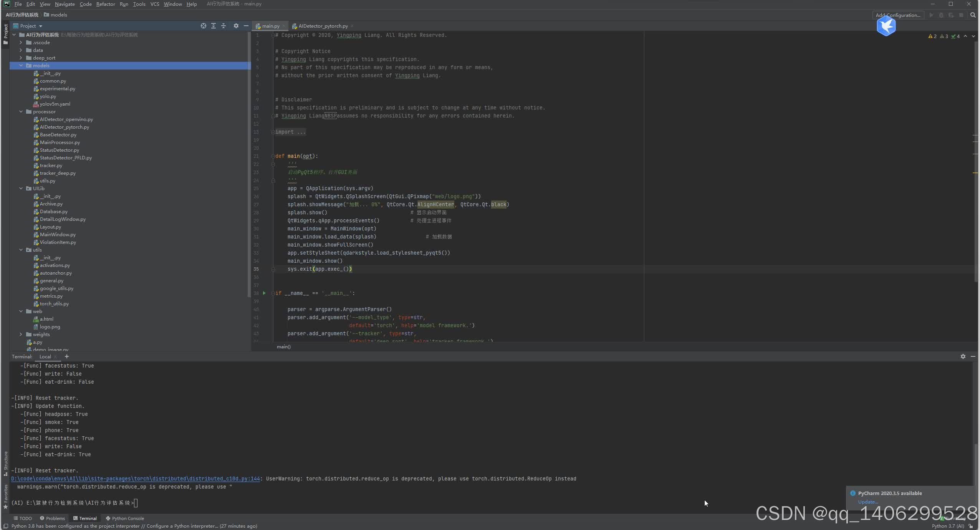Expand the weights folder
Screen dimensions: 980x530
coord(21,335)
